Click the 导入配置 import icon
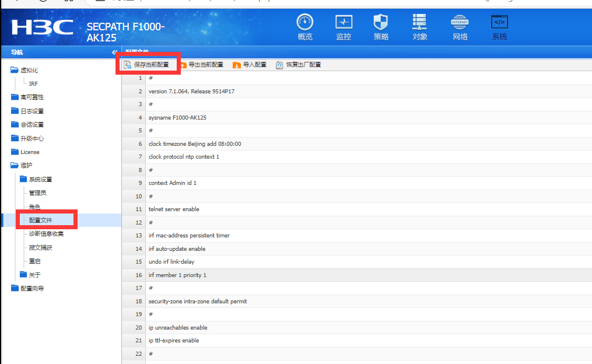Viewport: 592px width, 364px height. tap(237, 65)
